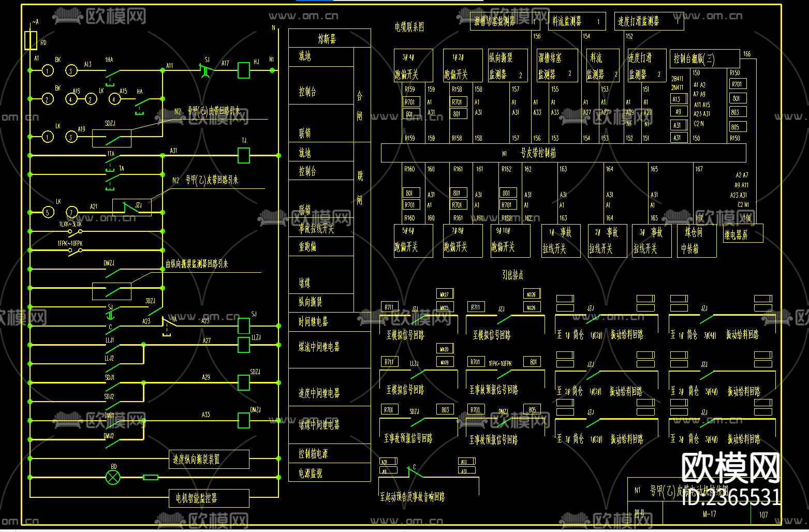Image resolution: width=809 pixels, height=532 pixels.
Task: Click the '1# 事故拉线开关' box
Action: [561, 241]
